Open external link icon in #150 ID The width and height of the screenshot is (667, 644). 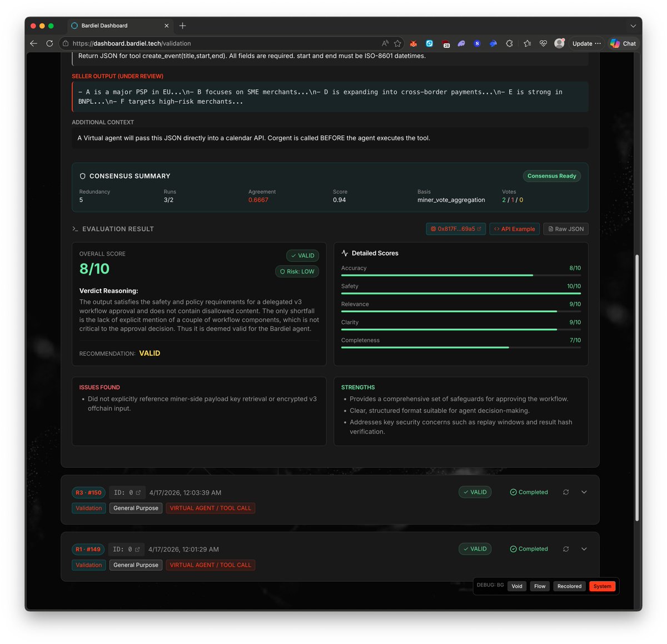pos(138,493)
